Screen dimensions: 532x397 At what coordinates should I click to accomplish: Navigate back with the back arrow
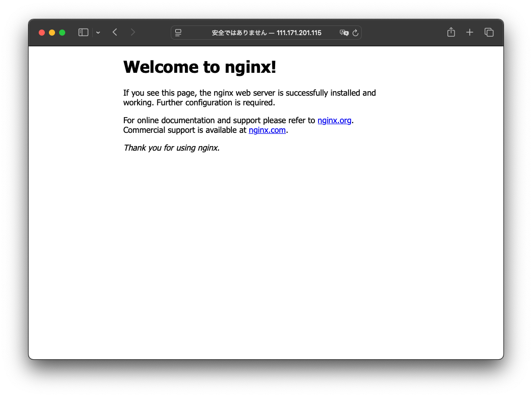pyautogui.click(x=114, y=32)
